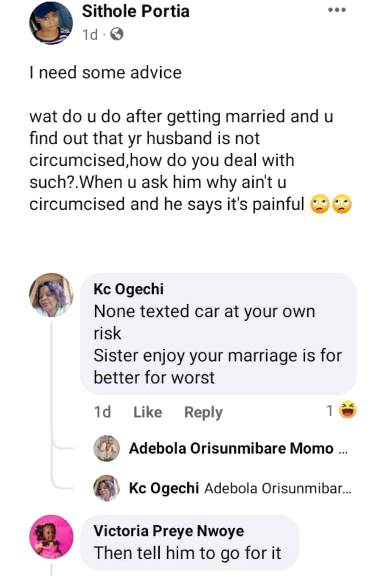Click the post's 1d timestamp
This screenshot has height=588, width=383.
point(90,35)
